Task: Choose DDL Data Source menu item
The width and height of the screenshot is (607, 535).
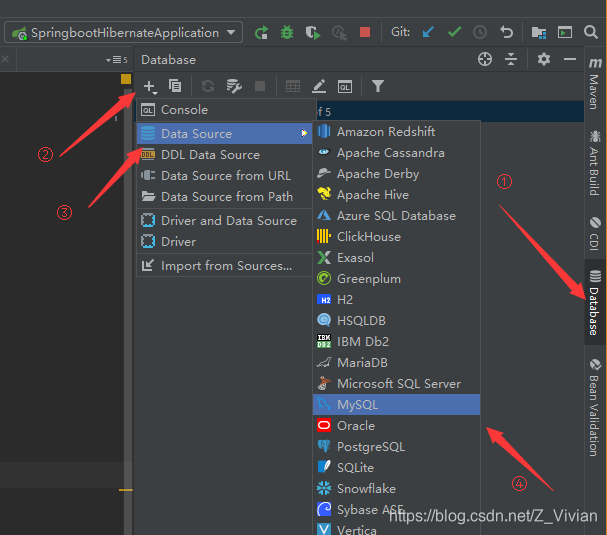Action: pos(225,155)
